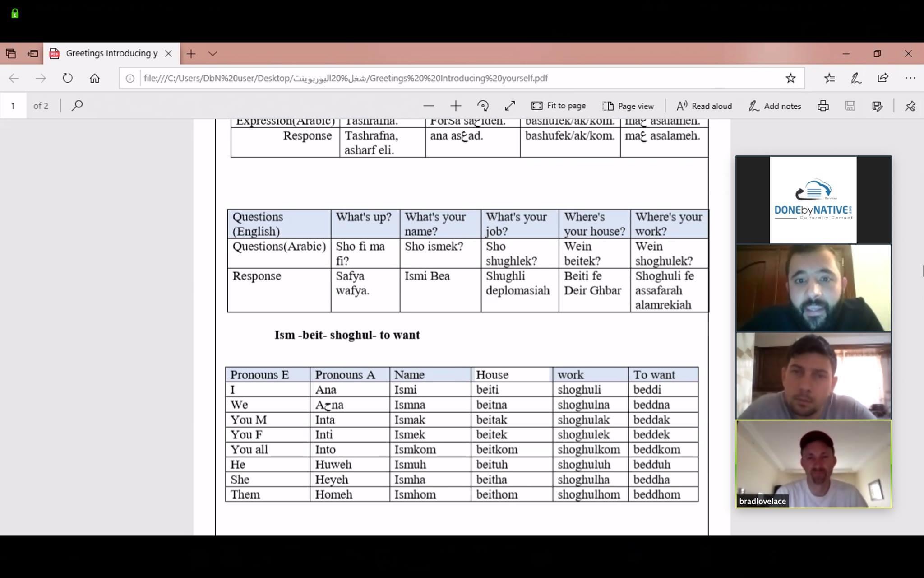The image size is (924, 578).
Task: Open the Settings and more ellipsis menu
Action: [910, 78]
